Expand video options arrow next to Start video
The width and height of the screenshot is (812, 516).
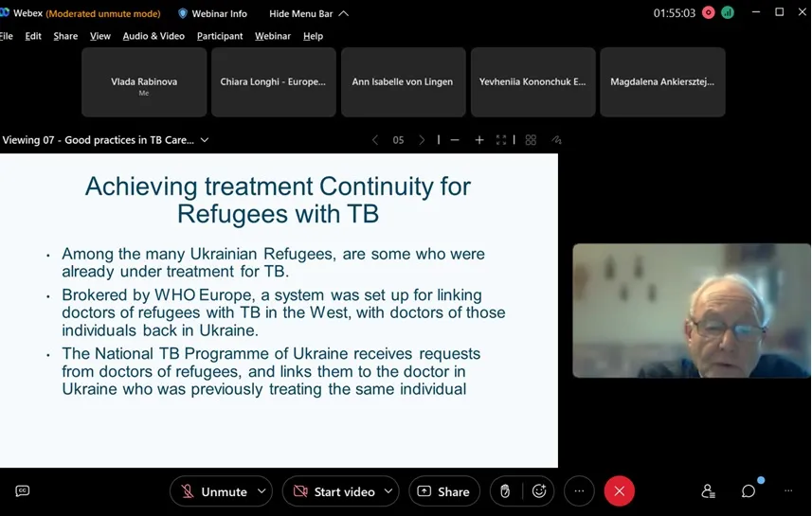point(388,490)
